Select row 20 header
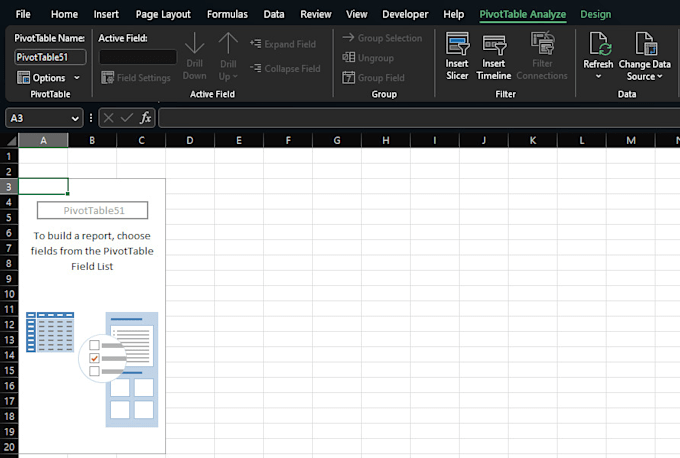 click(x=9, y=447)
